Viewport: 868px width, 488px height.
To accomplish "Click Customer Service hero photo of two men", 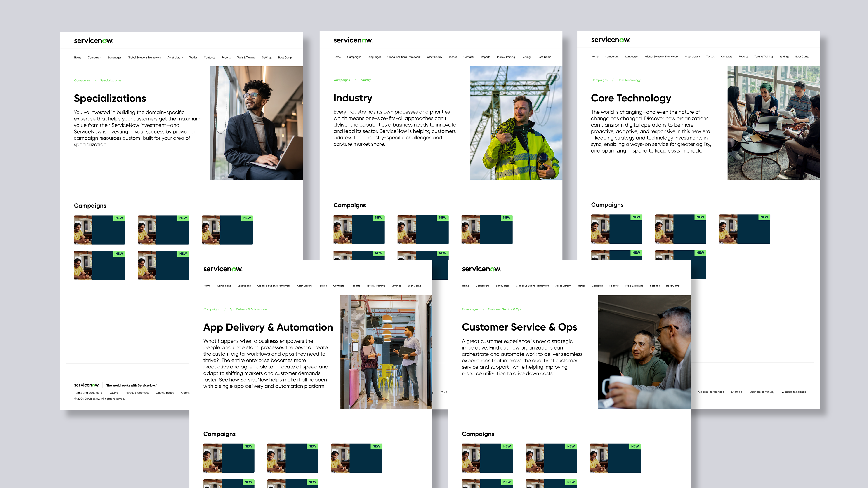I will pos(644,352).
